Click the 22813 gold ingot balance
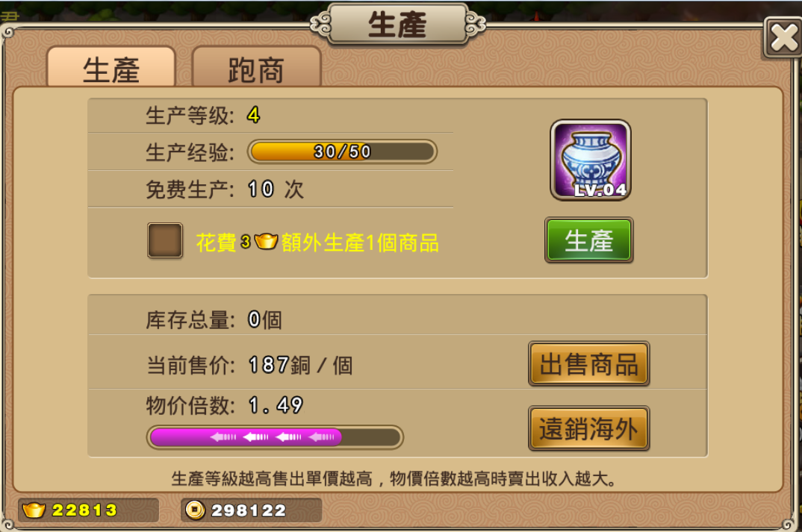Screen dimensions: 802x532 pos(84,510)
